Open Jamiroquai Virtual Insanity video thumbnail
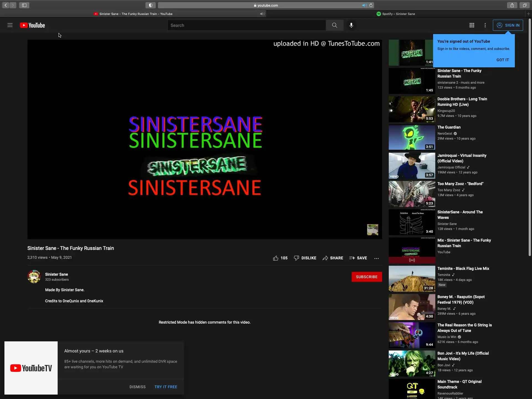The width and height of the screenshot is (532, 399). 412,166
